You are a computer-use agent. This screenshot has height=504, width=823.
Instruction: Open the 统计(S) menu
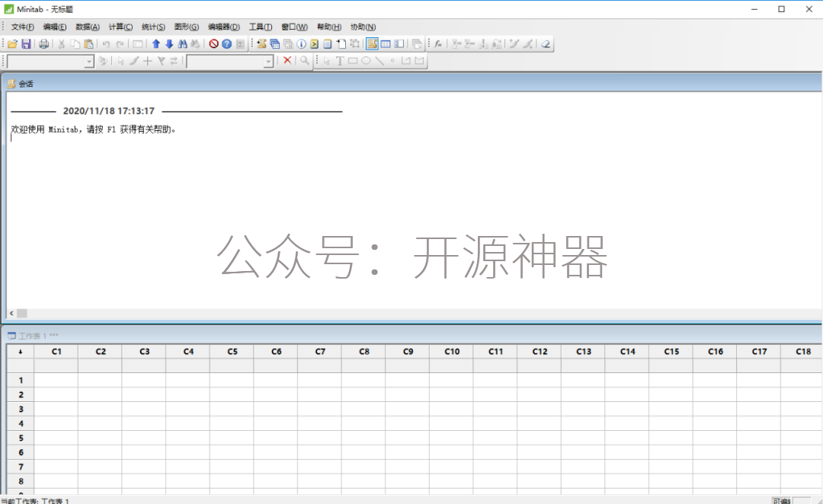tap(153, 27)
